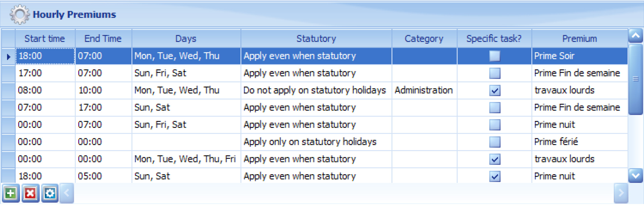Open the blue gear settings button below the table
The image size is (644, 206).
point(50,193)
